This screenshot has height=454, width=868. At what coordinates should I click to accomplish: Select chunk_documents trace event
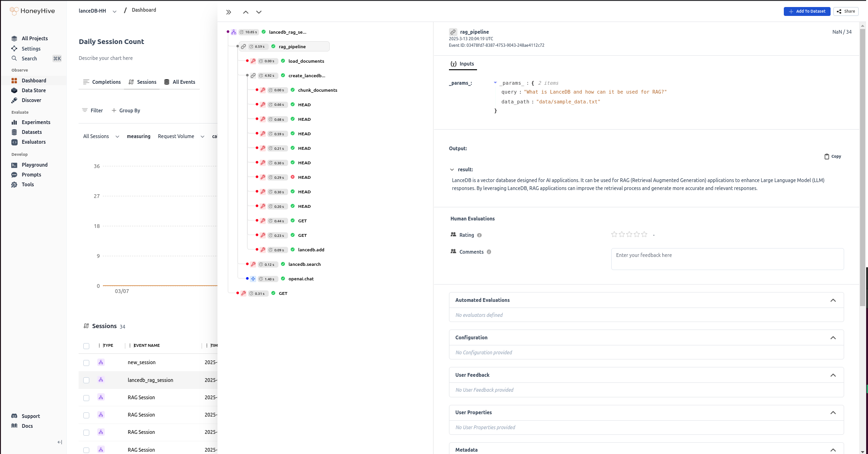pos(318,90)
